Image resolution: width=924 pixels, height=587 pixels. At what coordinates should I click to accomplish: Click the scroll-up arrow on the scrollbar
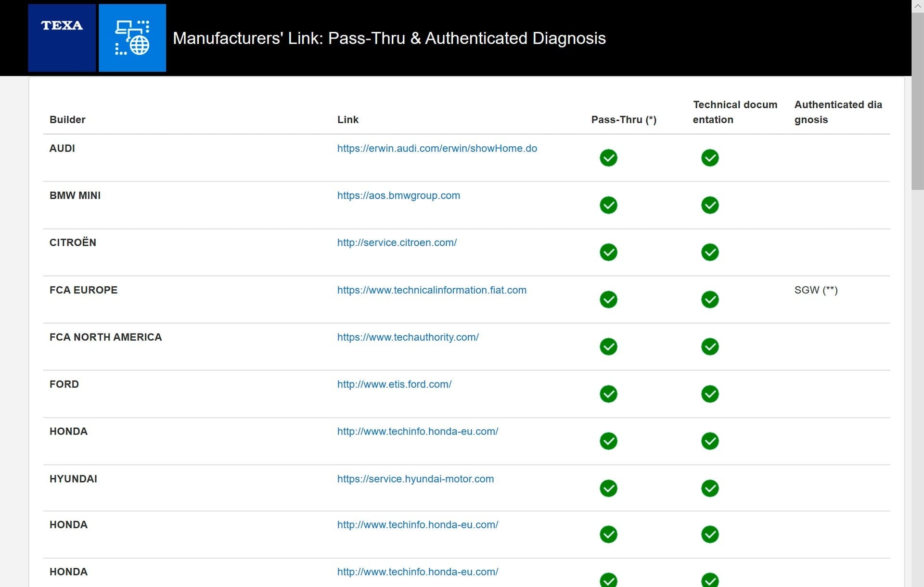point(917,6)
